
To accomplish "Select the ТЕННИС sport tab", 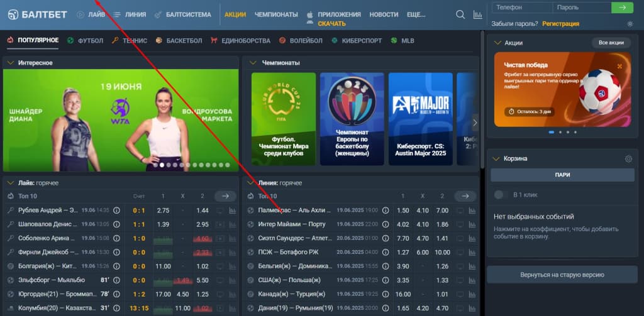I will point(130,41).
